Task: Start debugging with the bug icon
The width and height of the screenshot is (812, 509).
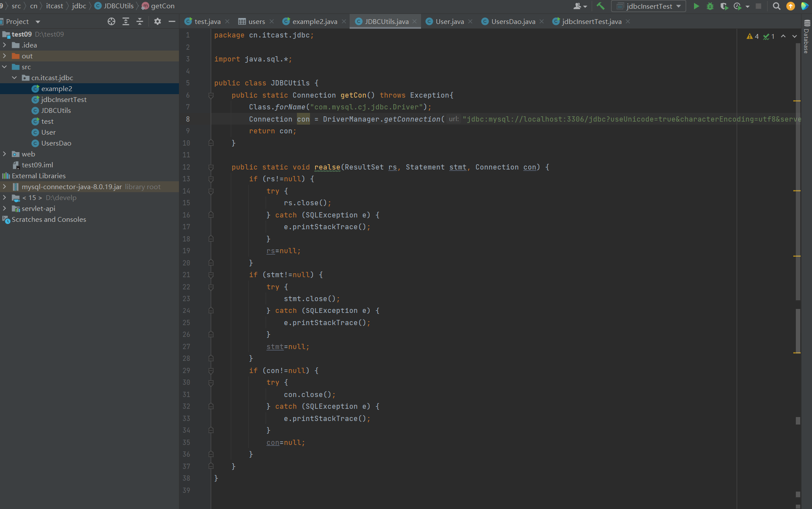Action: pos(710,6)
